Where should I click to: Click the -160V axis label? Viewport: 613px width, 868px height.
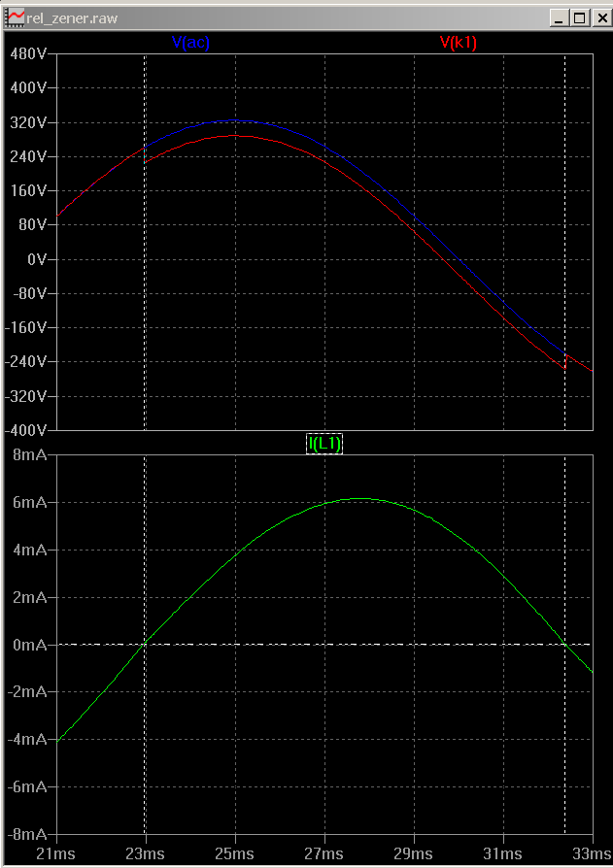(25, 328)
